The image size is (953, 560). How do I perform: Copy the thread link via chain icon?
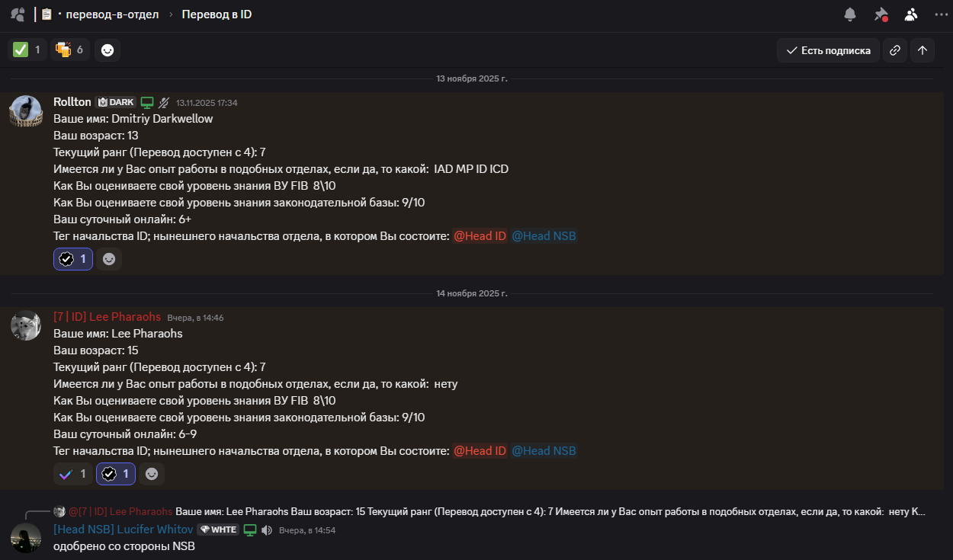[895, 50]
